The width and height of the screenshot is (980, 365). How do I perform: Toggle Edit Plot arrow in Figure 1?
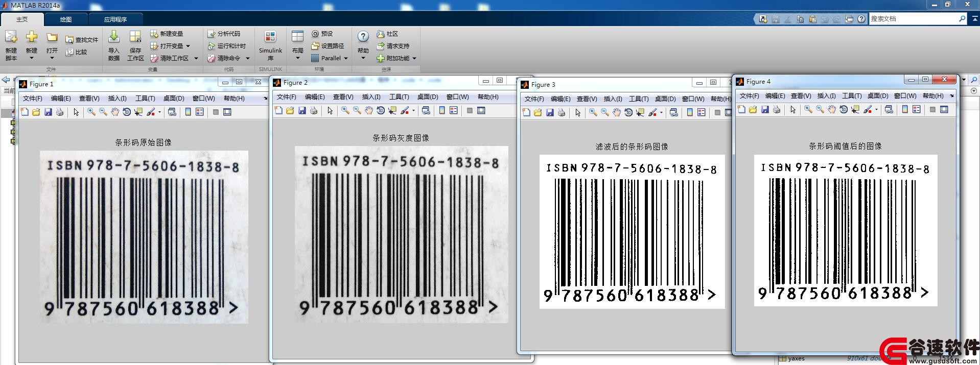click(x=76, y=112)
